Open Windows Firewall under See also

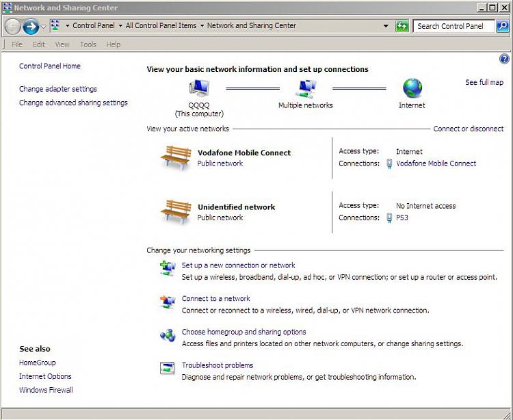point(46,390)
